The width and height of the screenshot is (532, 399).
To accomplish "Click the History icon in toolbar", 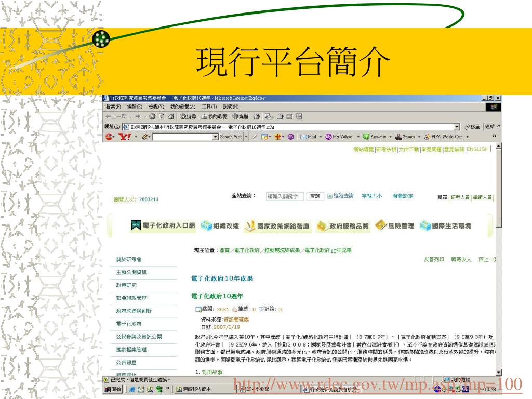I will [x=257, y=117].
